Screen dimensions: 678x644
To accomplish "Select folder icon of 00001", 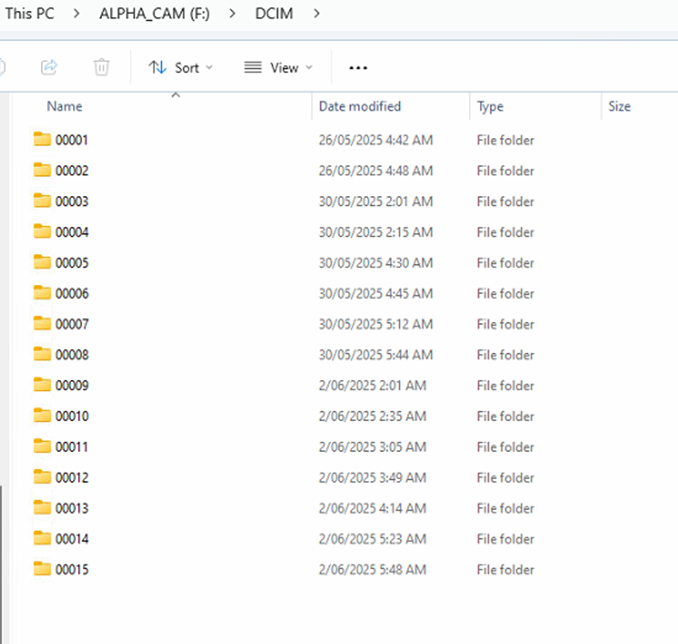I will 42,139.
